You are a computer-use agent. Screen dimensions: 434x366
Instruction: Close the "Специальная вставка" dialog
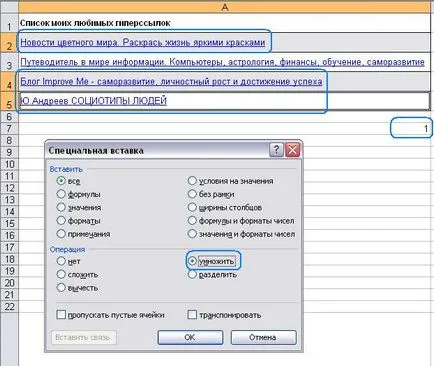pos(293,150)
